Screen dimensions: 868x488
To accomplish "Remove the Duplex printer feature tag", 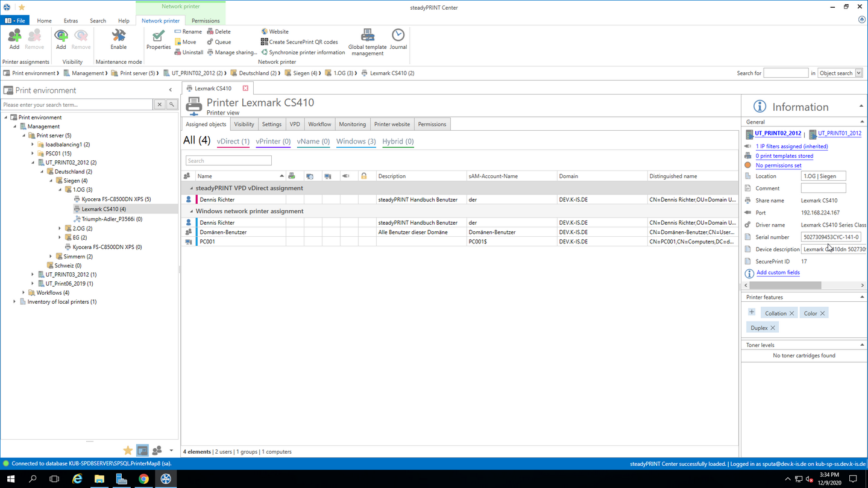I will click(772, 328).
